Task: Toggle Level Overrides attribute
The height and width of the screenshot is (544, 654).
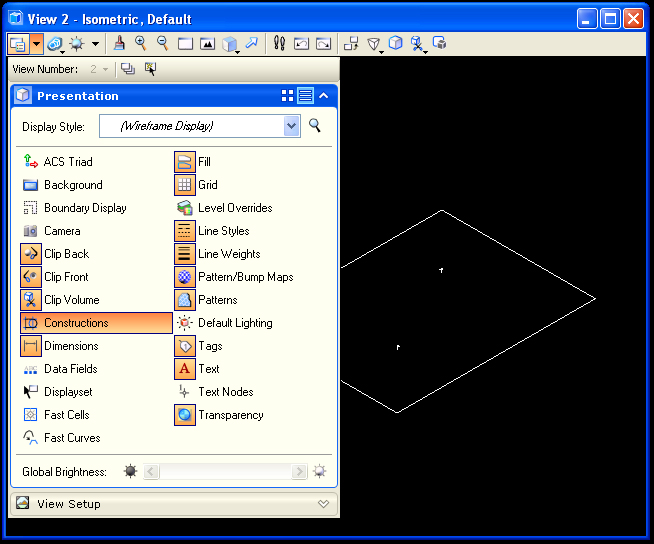Action: (224, 208)
